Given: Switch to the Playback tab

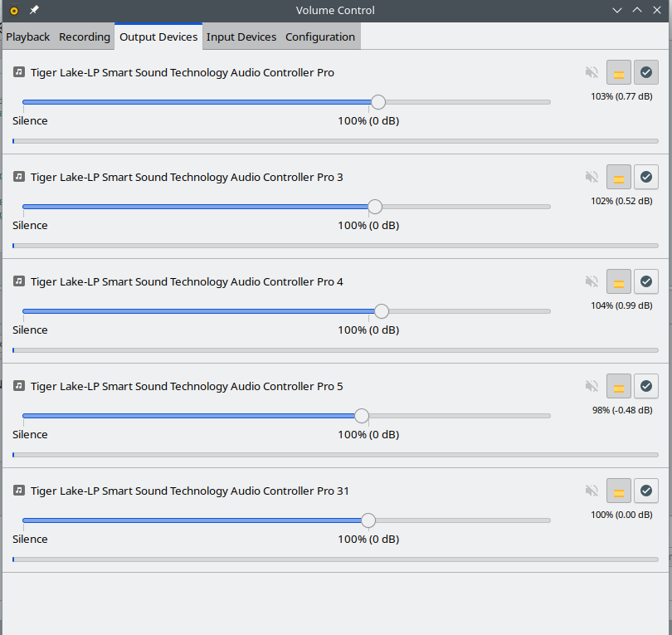Looking at the screenshot, I should tap(28, 37).
